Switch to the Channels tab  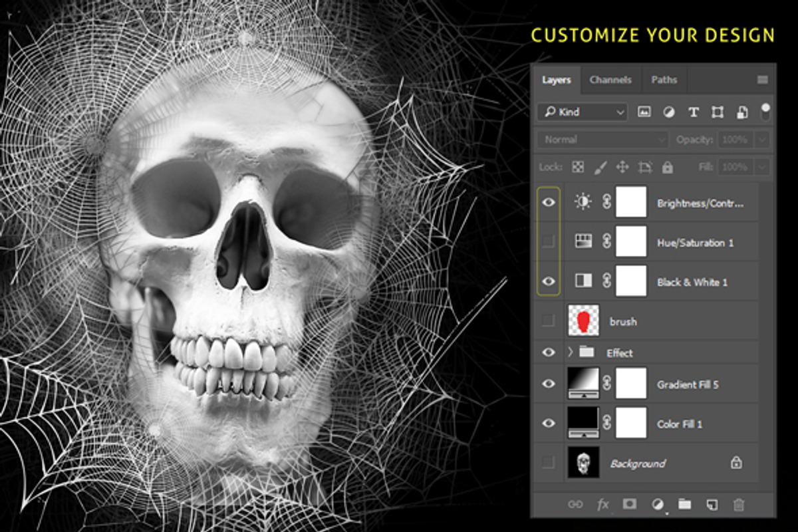[x=610, y=80]
